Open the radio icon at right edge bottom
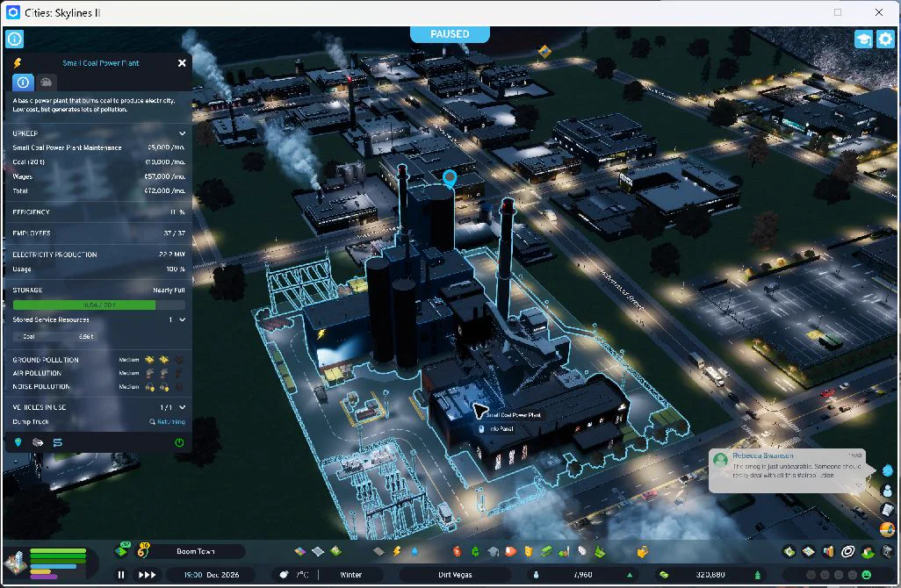This screenshot has height=588, width=901. (887, 528)
